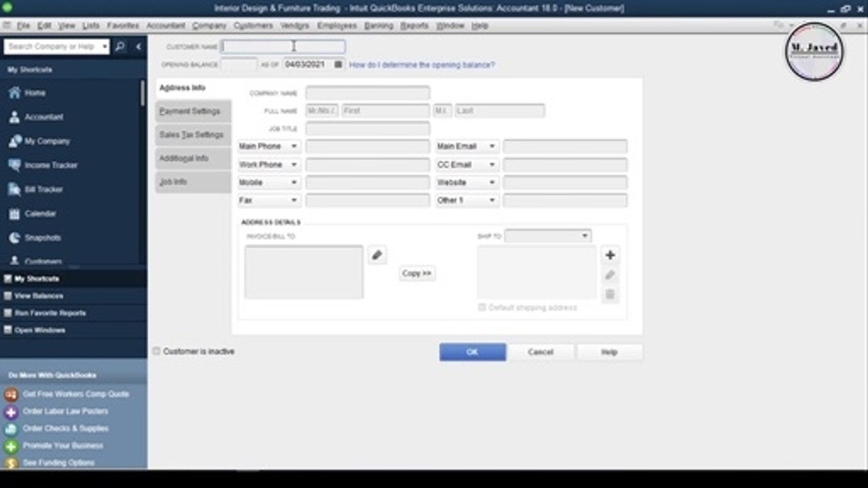Click Order Labor Law Posters icon
The width and height of the screenshot is (868, 488).
click(x=11, y=411)
